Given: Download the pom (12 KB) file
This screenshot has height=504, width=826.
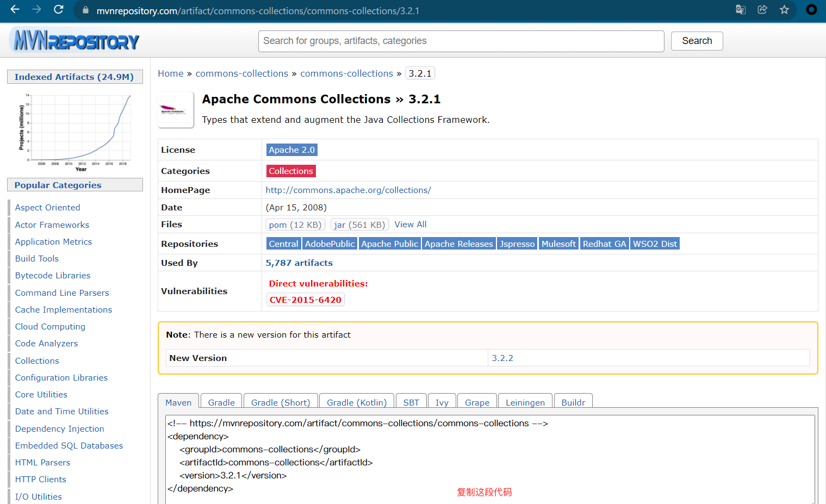Looking at the screenshot, I should tap(295, 225).
